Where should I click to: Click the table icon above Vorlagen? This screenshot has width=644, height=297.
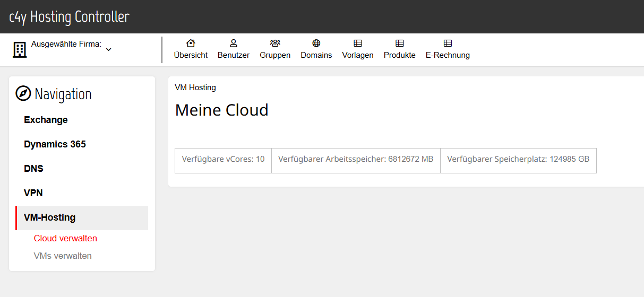358,43
